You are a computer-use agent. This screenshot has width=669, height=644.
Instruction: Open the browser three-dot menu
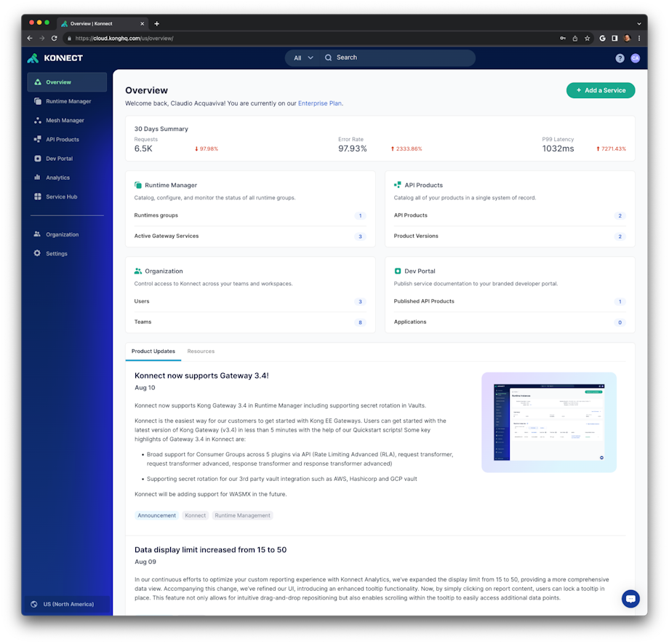click(x=638, y=38)
